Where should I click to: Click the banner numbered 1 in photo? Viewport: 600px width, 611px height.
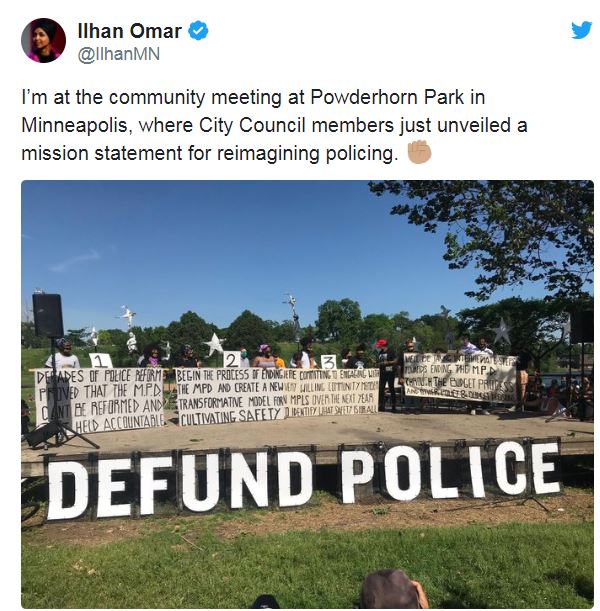point(100,400)
